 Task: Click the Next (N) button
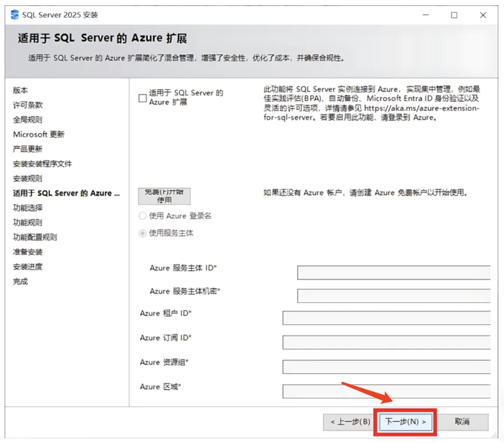click(x=406, y=422)
